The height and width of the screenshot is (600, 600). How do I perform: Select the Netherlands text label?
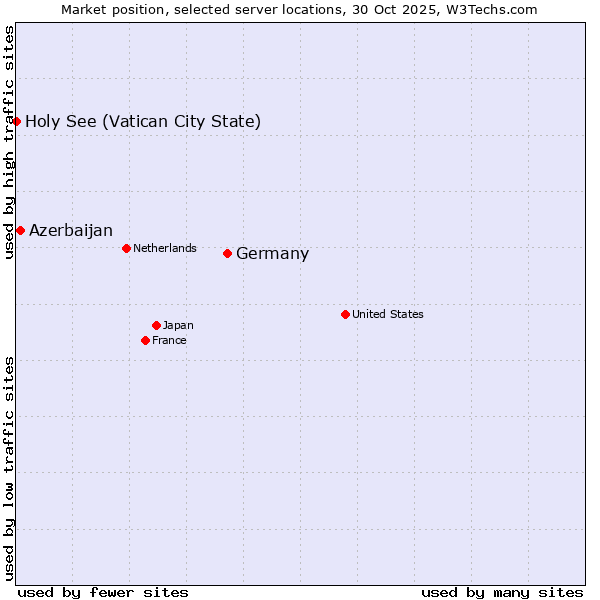pos(164,248)
